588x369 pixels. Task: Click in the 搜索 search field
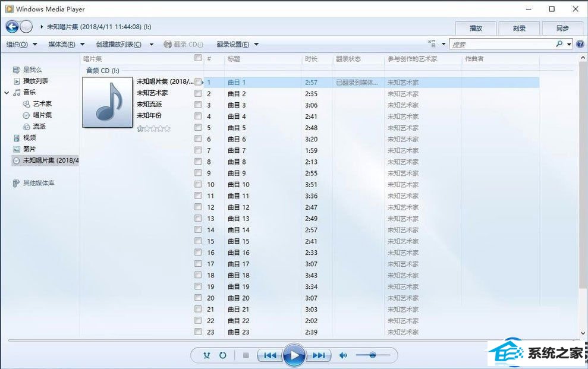click(502, 44)
